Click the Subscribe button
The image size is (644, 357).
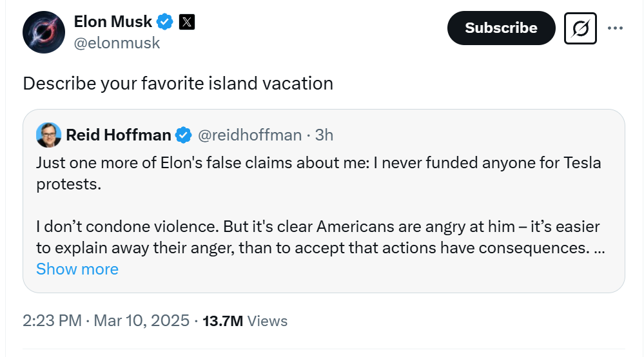tap(501, 28)
